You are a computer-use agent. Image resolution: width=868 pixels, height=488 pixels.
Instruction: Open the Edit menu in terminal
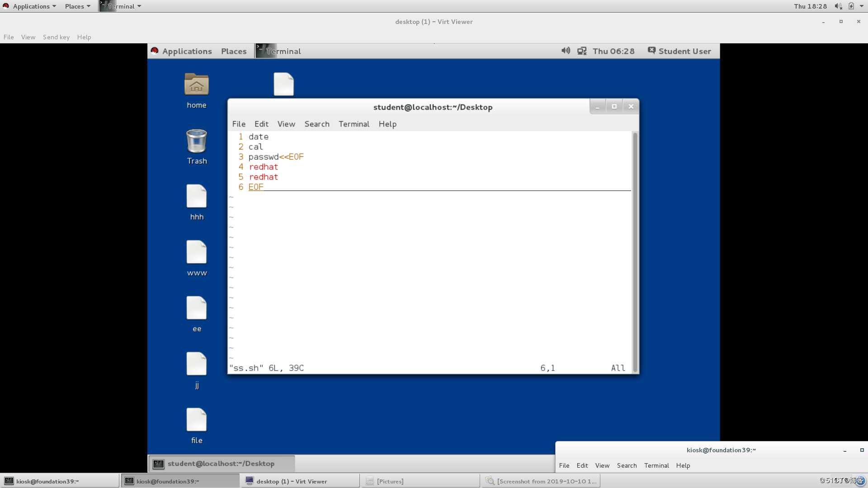261,123
